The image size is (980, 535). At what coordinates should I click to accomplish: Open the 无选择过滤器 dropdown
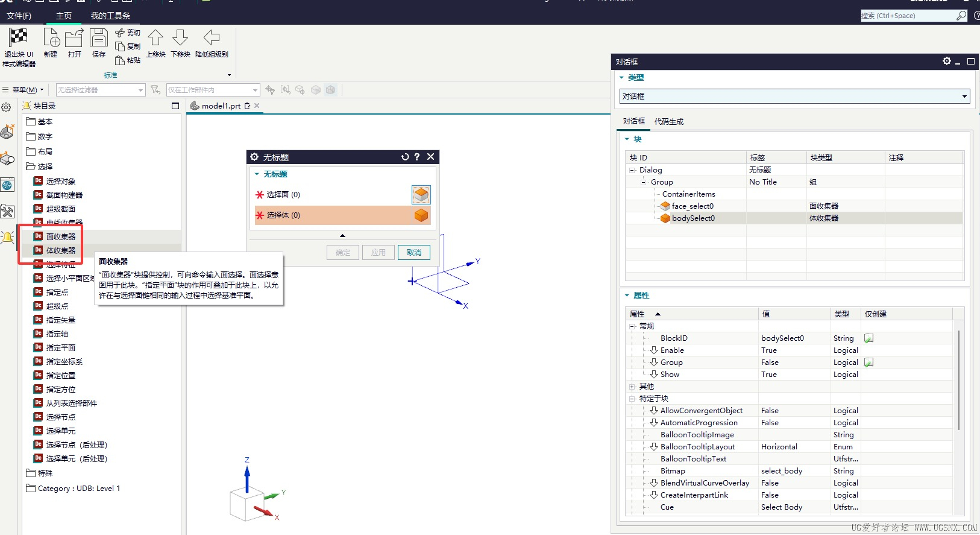101,90
